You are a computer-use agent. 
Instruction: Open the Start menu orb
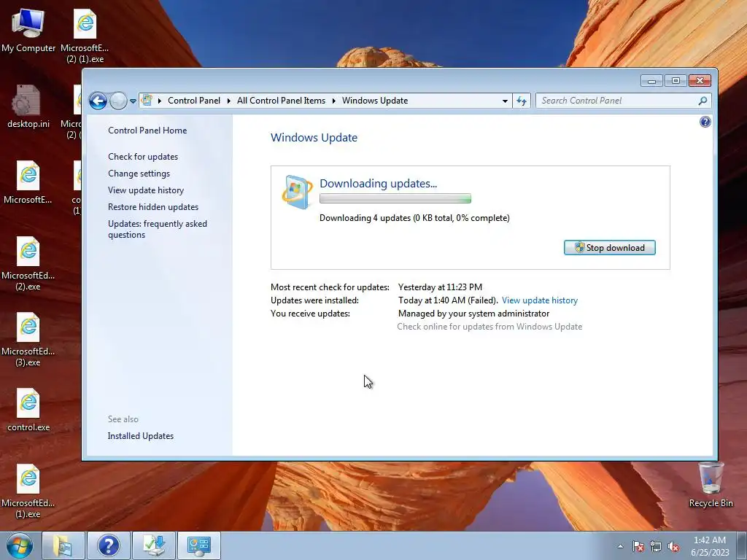(20, 545)
